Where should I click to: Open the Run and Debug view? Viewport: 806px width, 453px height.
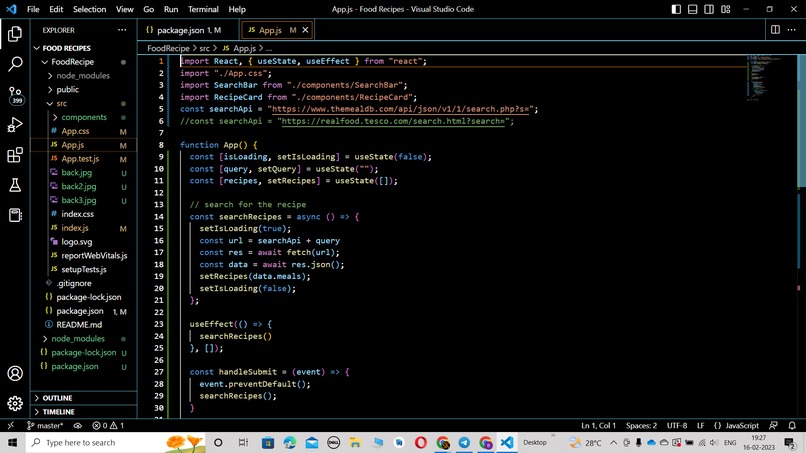[x=15, y=125]
